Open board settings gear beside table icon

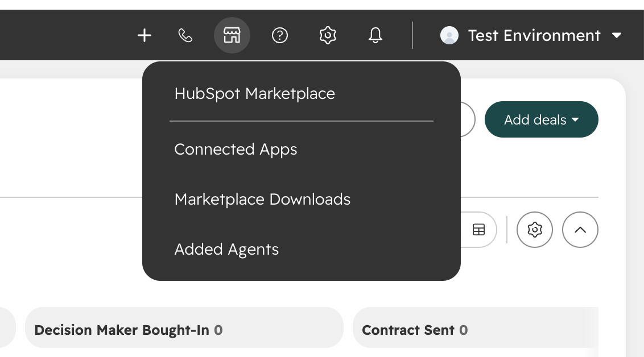(535, 230)
